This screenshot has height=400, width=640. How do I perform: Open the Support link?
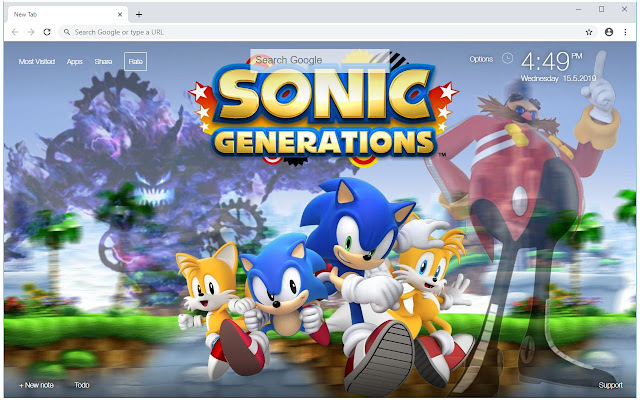pos(610,385)
